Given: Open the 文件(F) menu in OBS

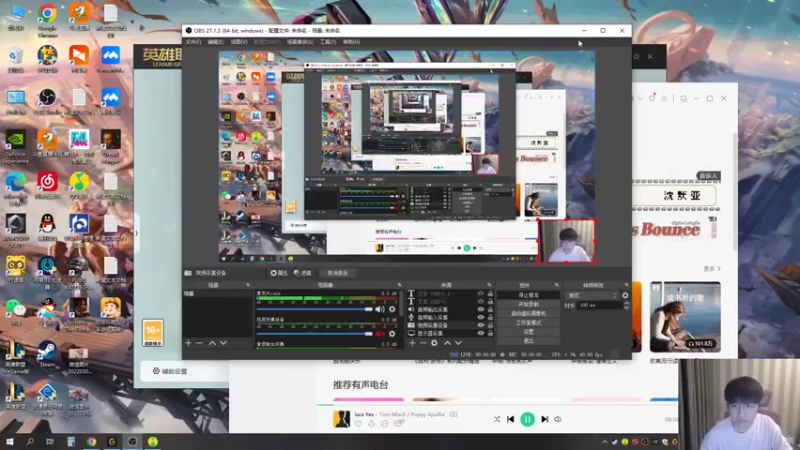Looking at the screenshot, I should click(x=193, y=42).
